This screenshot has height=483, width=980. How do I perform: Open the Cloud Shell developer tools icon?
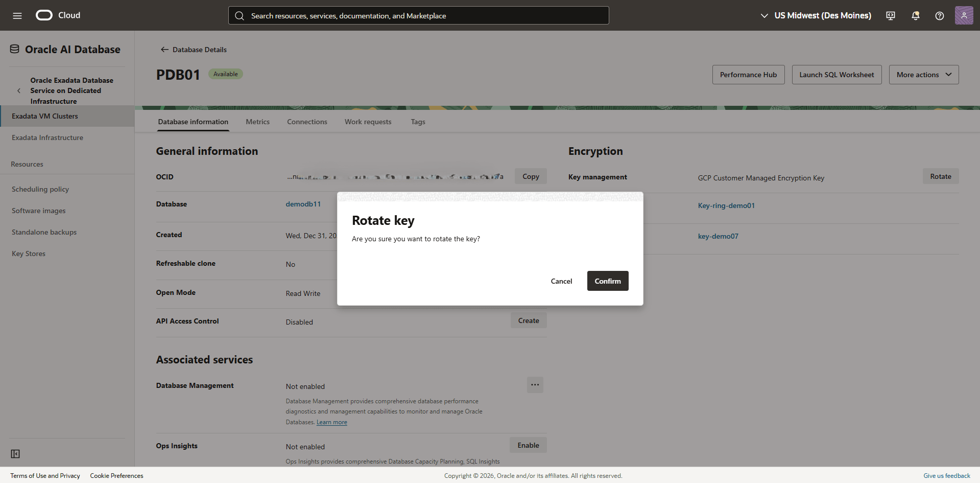890,15
